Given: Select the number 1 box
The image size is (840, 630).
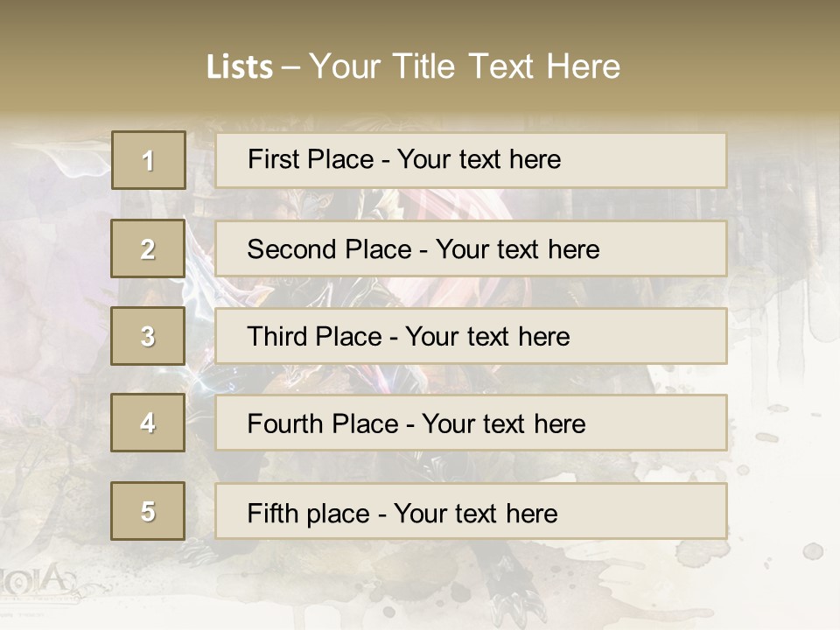Looking at the screenshot, I should [x=149, y=160].
